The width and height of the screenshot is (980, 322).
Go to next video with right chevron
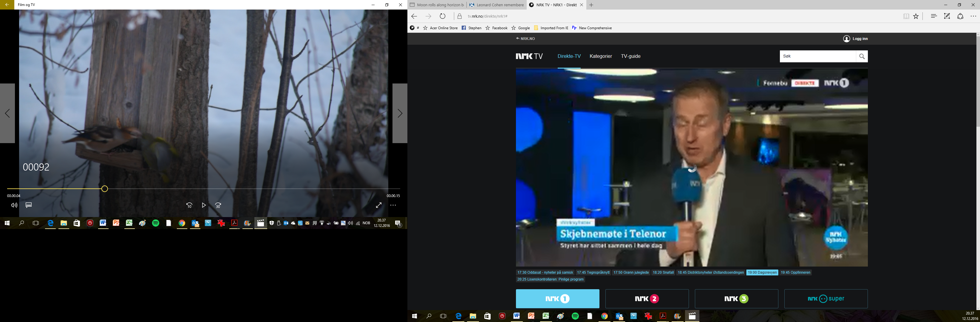click(399, 113)
